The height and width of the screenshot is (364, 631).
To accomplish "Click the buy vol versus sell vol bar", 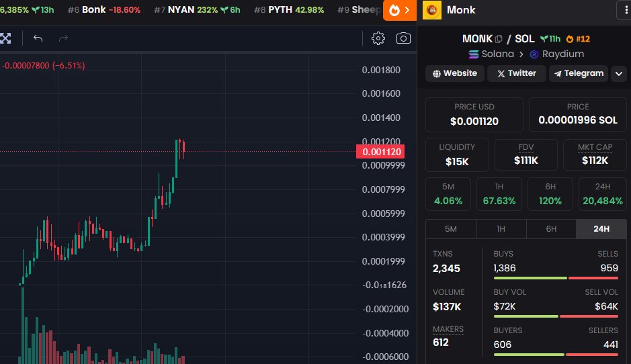I will (x=556, y=316).
